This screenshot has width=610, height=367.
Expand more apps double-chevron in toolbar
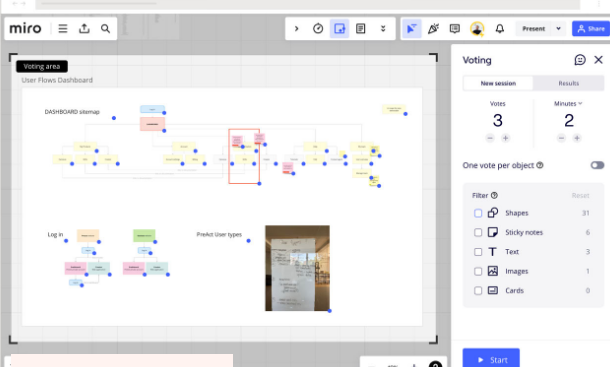[x=383, y=28]
